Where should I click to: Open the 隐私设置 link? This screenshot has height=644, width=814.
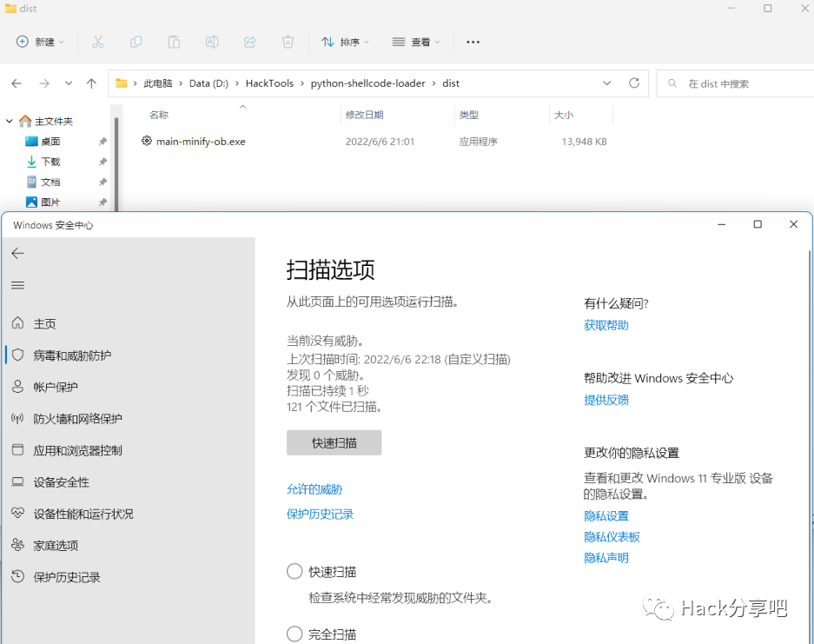[x=606, y=515]
